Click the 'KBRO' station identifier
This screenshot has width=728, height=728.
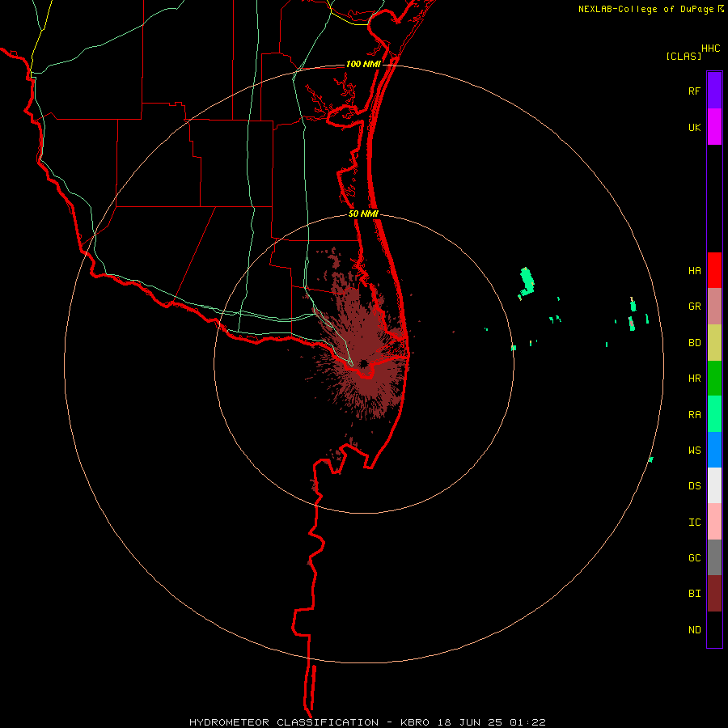pos(415,722)
